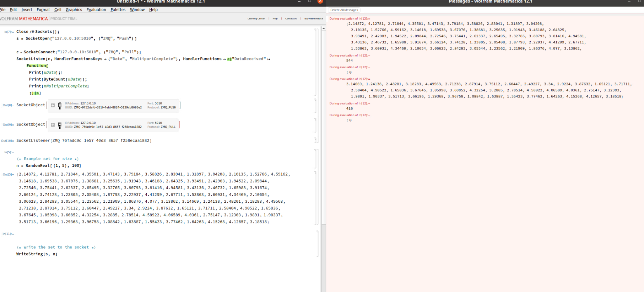Click the Example set for size comment
This screenshot has width=644, height=292.
tap(48, 159)
